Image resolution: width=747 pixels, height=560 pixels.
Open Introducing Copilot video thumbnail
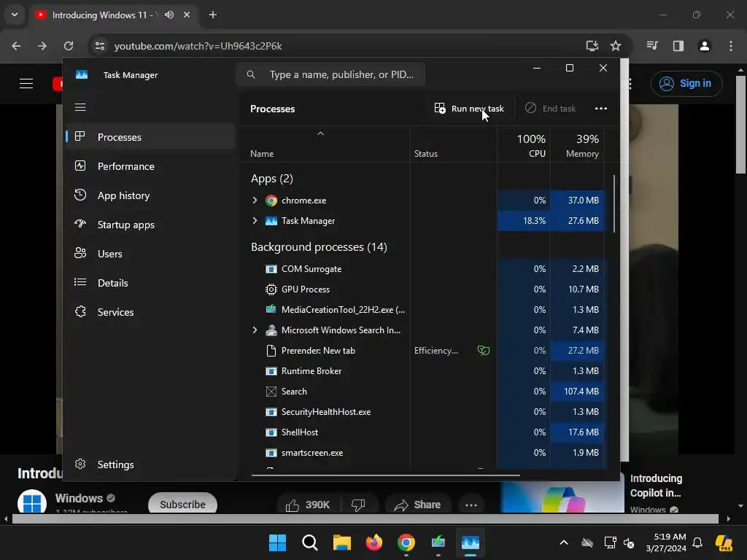click(x=562, y=496)
